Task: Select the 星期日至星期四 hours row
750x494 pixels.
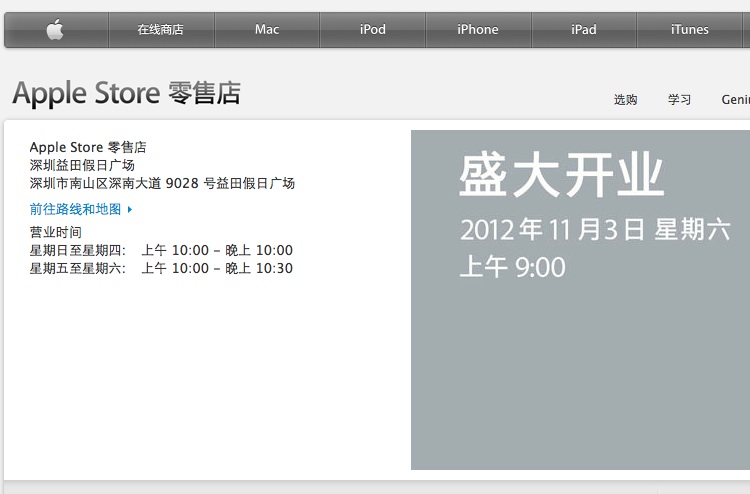Action: (x=161, y=250)
